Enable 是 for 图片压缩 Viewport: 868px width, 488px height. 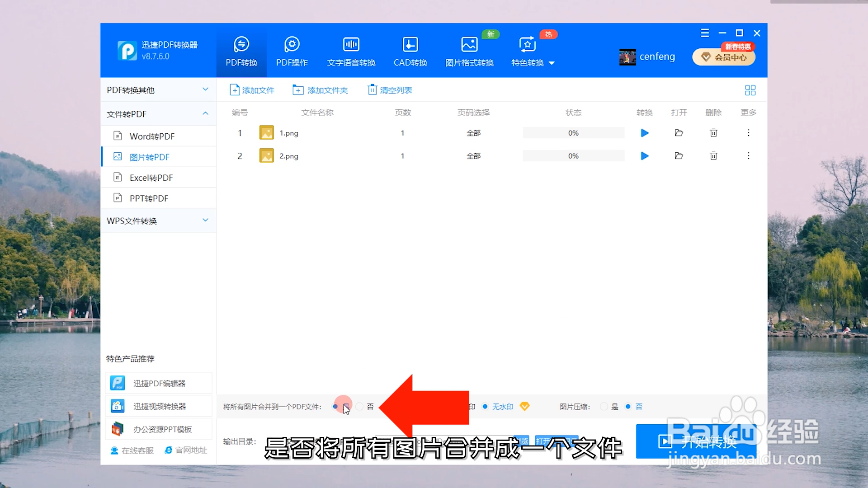[604, 406]
